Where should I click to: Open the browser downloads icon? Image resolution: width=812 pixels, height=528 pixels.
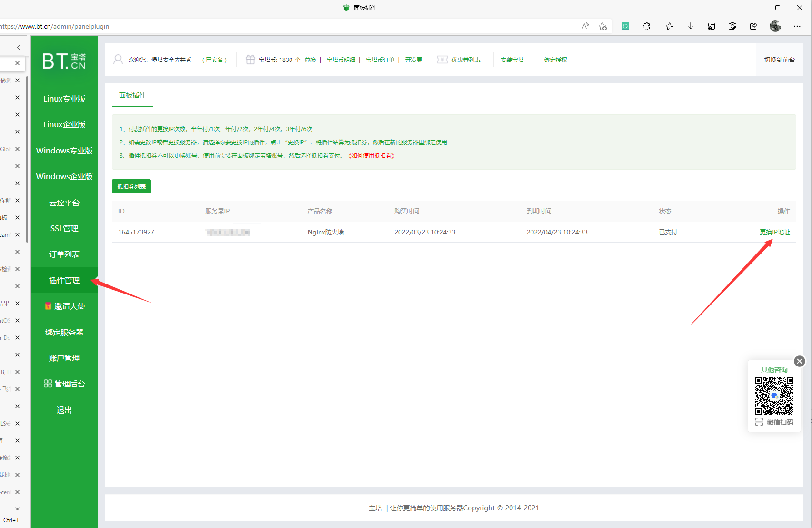pos(691,26)
